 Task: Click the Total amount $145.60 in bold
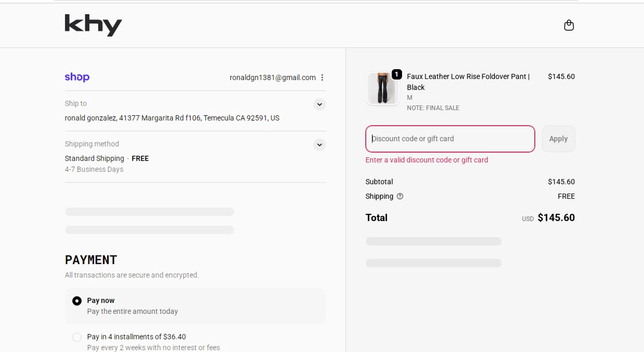[556, 218]
